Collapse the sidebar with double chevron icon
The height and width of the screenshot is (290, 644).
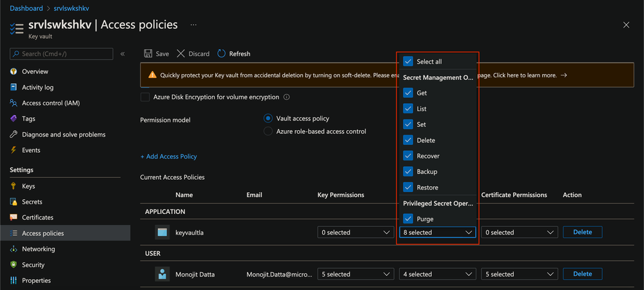click(x=122, y=53)
